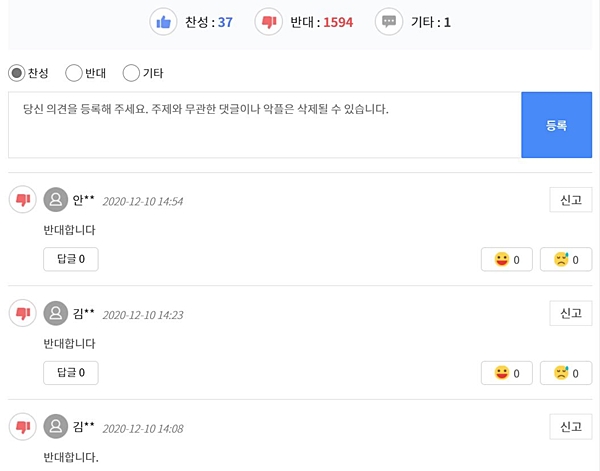This screenshot has width=600, height=471.
Task: Click the speech bubble 기타 icon
Action: [389, 21]
